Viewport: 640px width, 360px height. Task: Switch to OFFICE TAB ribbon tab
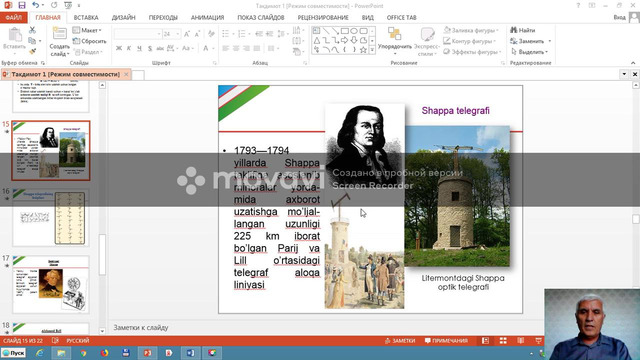pos(401,18)
